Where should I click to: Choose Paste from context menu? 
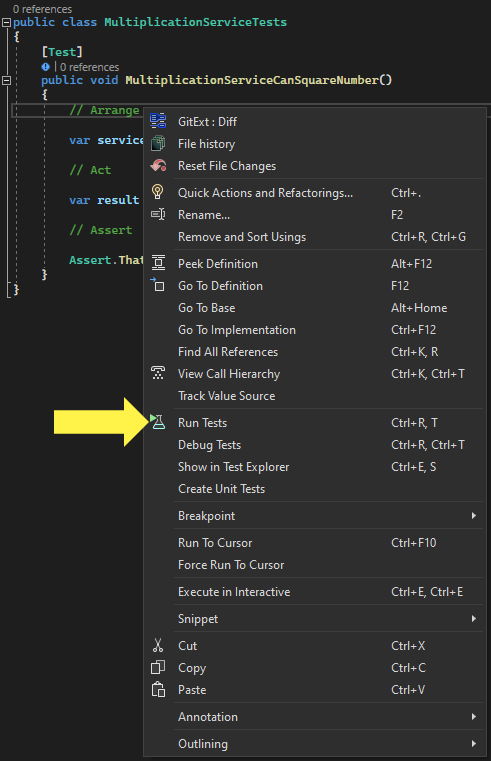[314, 690]
